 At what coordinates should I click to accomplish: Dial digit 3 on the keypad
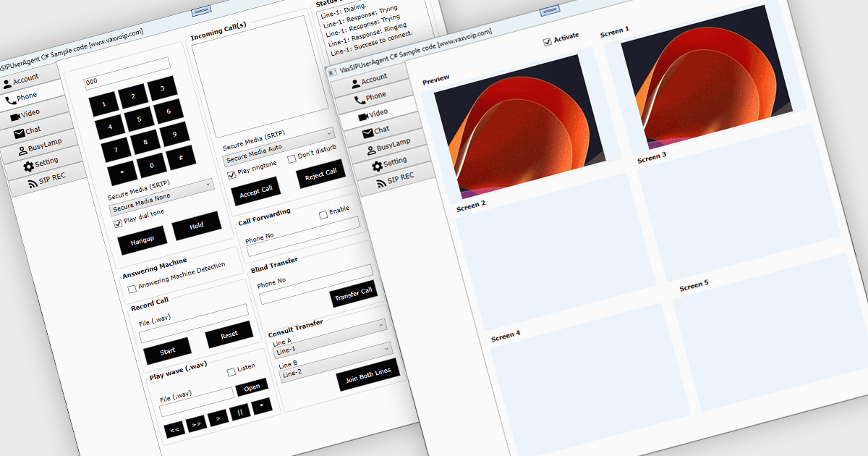162,88
